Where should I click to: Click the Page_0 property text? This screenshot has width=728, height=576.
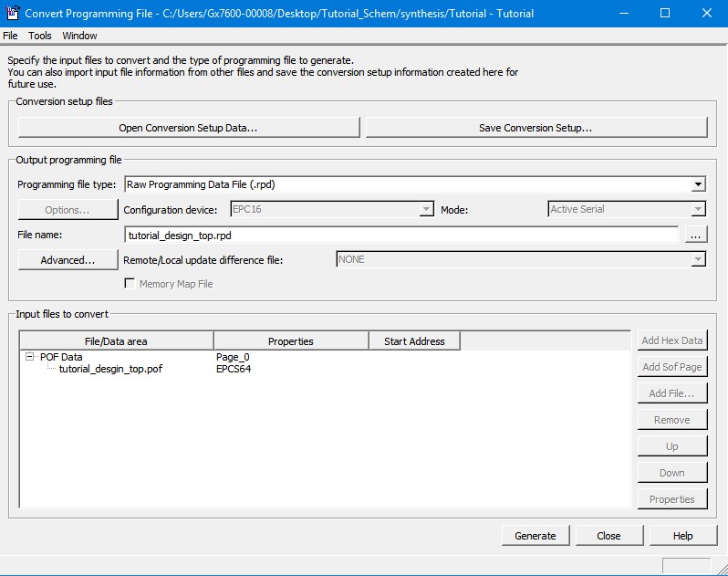pyautogui.click(x=233, y=357)
